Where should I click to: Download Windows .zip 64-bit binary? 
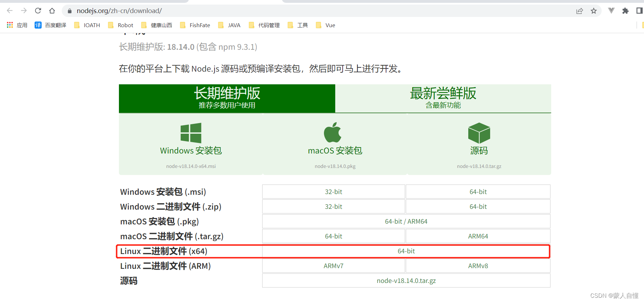pos(478,206)
